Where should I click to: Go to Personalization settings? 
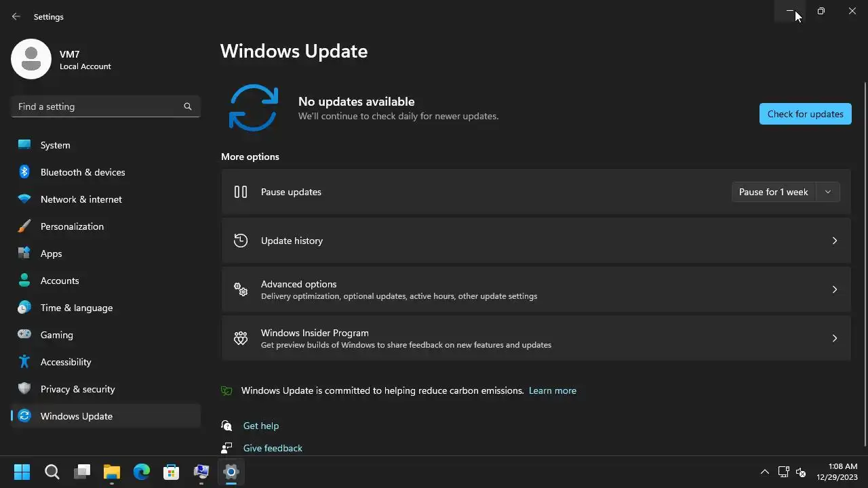(106, 226)
